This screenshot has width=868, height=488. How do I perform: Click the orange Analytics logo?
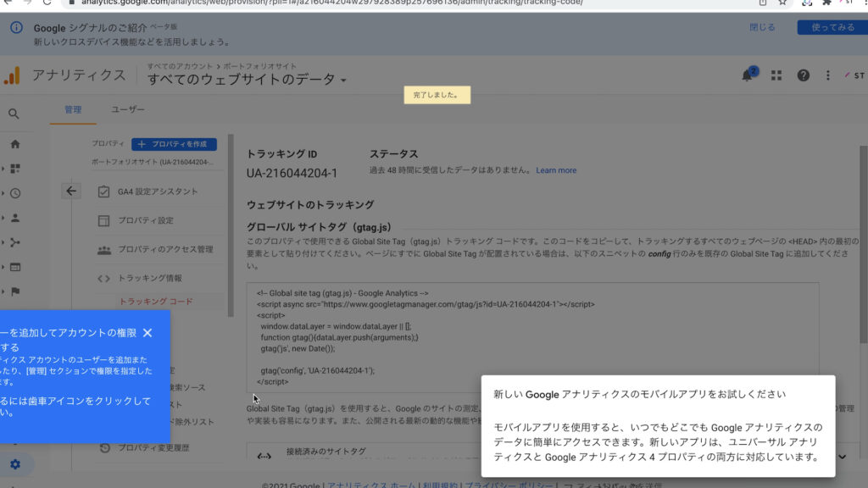coord(12,75)
